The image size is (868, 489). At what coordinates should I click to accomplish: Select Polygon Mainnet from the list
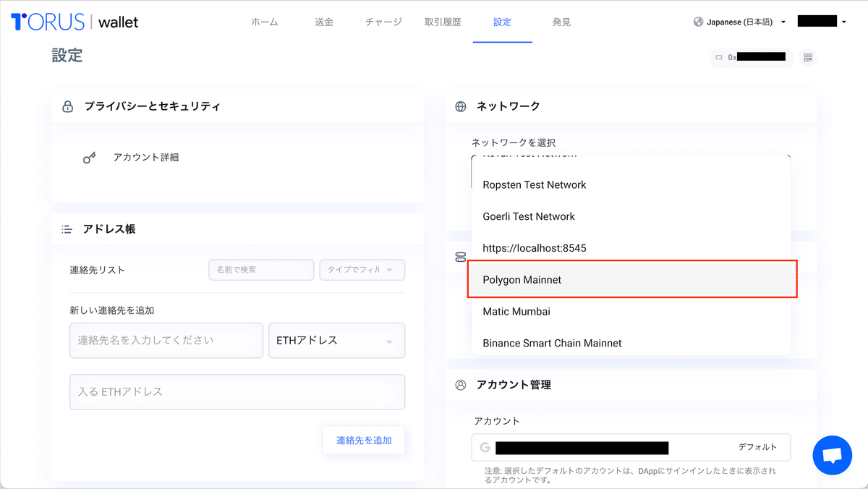coord(631,280)
